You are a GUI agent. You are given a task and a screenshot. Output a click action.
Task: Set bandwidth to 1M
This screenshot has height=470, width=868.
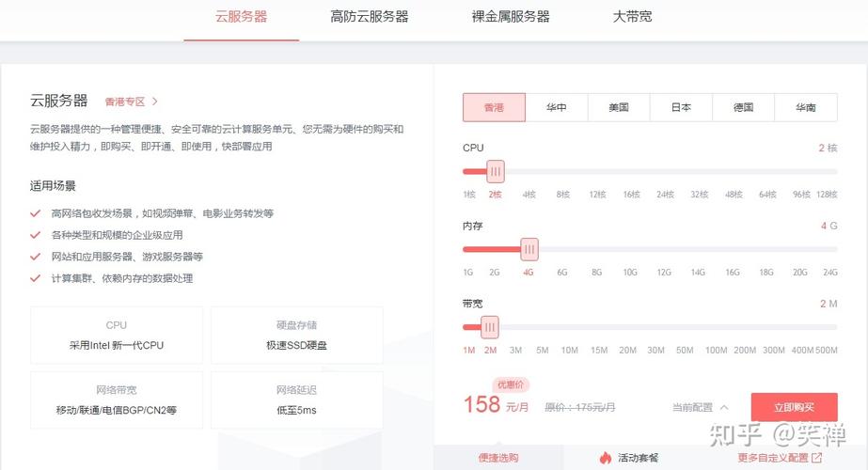click(469, 351)
